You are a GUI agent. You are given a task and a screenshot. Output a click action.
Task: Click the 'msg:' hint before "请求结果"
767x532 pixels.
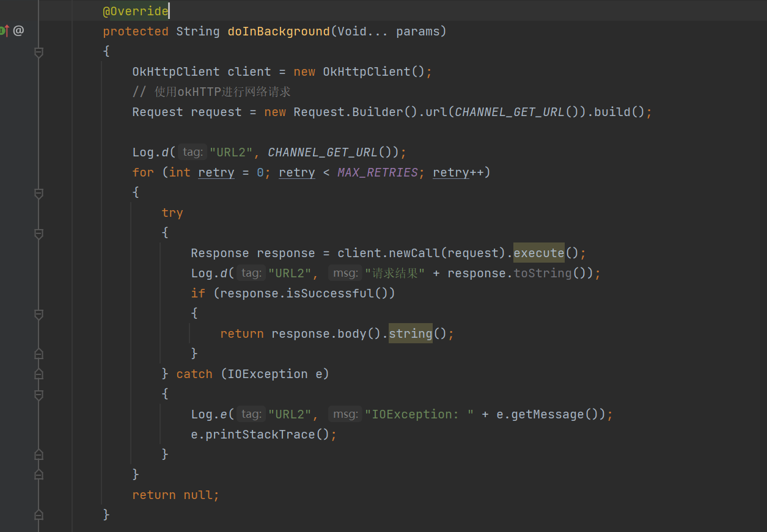tap(345, 273)
